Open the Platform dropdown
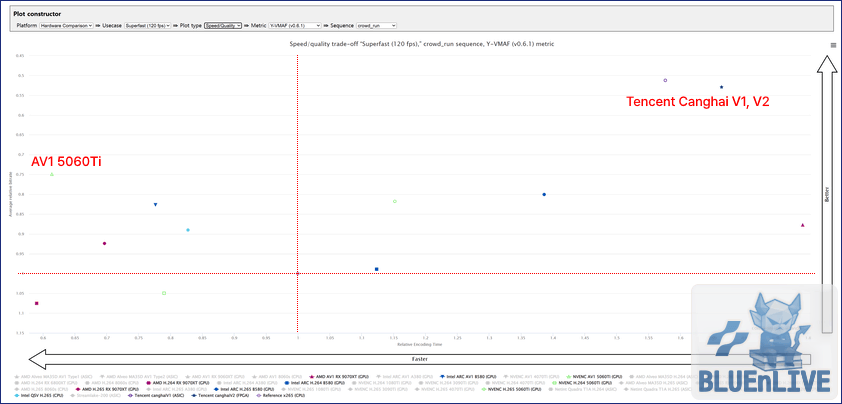 tap(67, 25)
